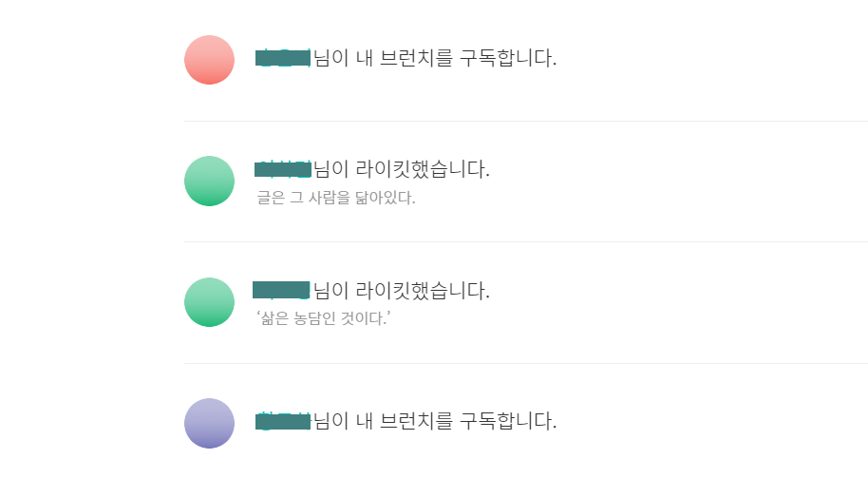868x478 pixels.
Task: Open the redacted username beside the pink avatar
Action: pyautogui.click(x=283, y=58)
